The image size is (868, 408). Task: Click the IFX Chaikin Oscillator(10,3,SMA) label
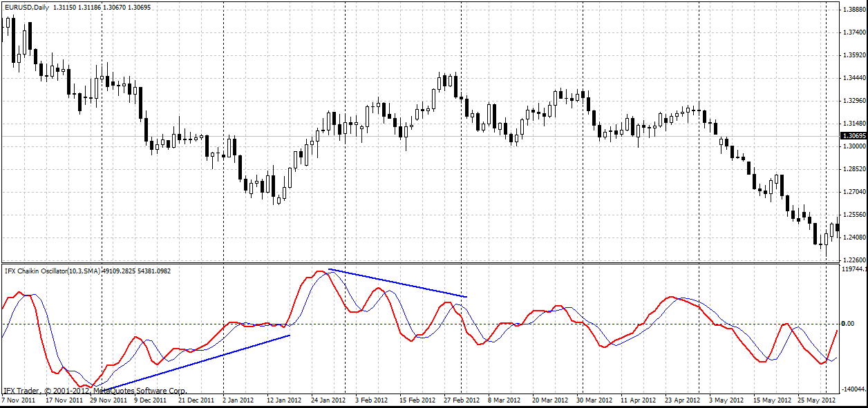pyautogui.click(x=52, y=271)
